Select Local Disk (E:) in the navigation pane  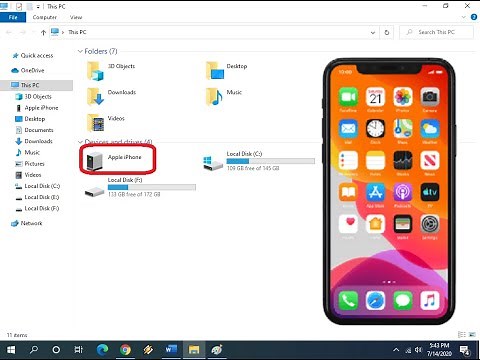(x=37, y=197)
